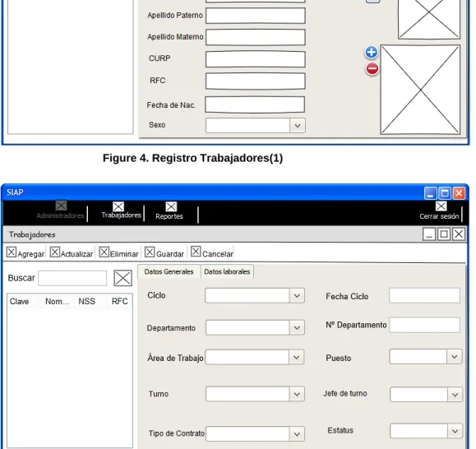Expand the Estatus dropdown
The width and height of the screenshot is (476, 449).
(x=455, y=431)
